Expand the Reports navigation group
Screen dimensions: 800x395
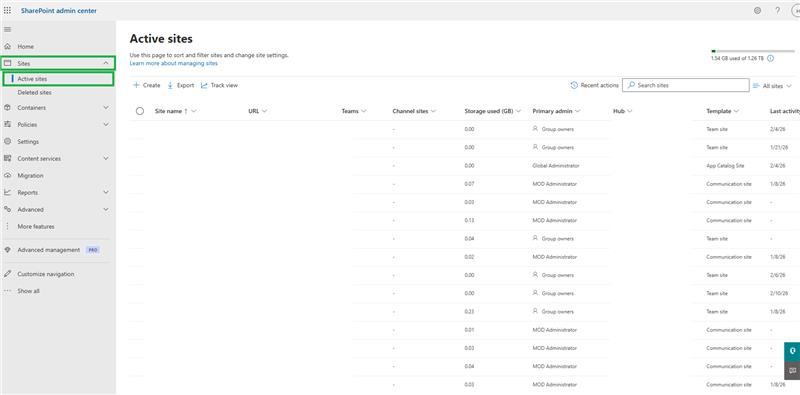pyautogui.click(x=106, y=192)
